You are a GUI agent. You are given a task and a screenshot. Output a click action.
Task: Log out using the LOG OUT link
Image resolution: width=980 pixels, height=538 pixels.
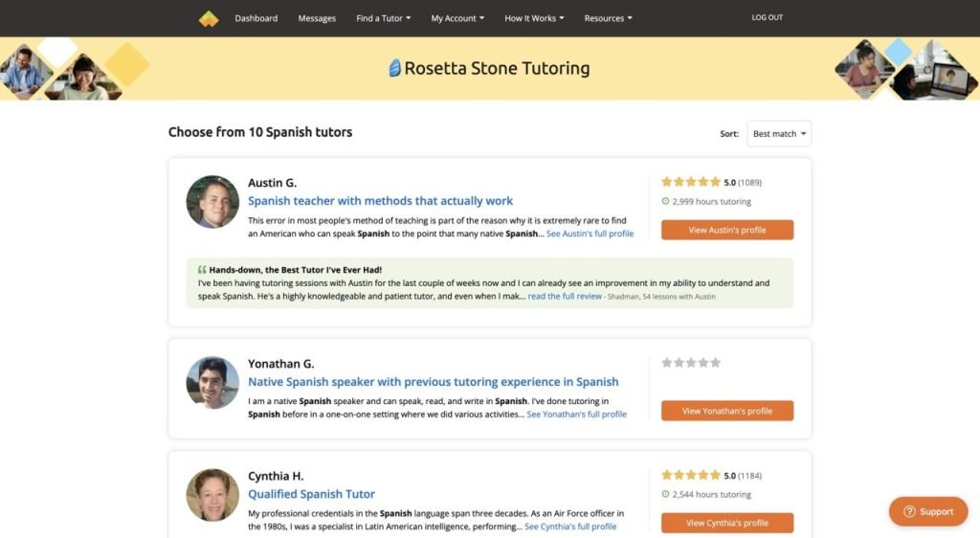(x=767, y=17)
